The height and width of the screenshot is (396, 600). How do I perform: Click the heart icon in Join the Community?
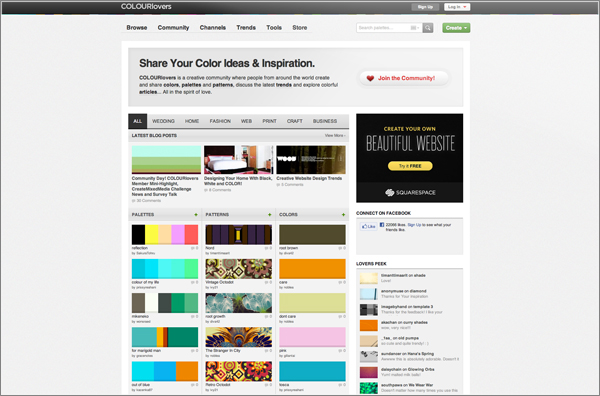(370, 78)
